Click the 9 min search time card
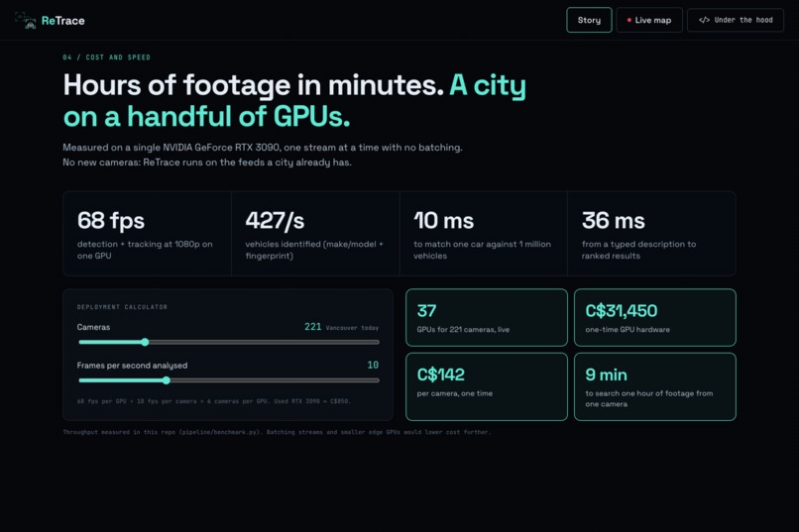The image size is (799, 532). tap(655, 387)
